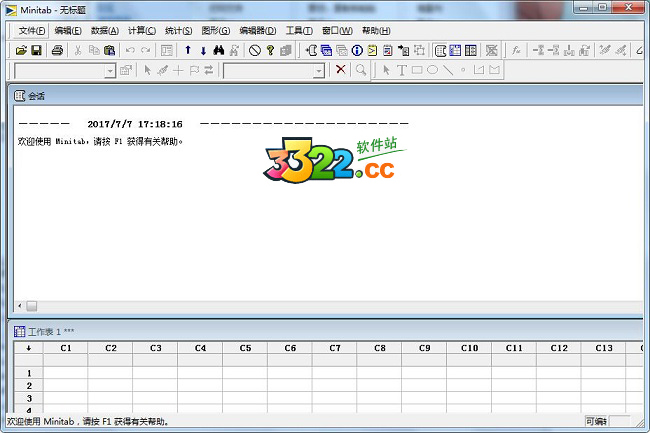This screenshot has width=650, height=433.
Task: Show ReportPad icon
Action: (388, 51)
